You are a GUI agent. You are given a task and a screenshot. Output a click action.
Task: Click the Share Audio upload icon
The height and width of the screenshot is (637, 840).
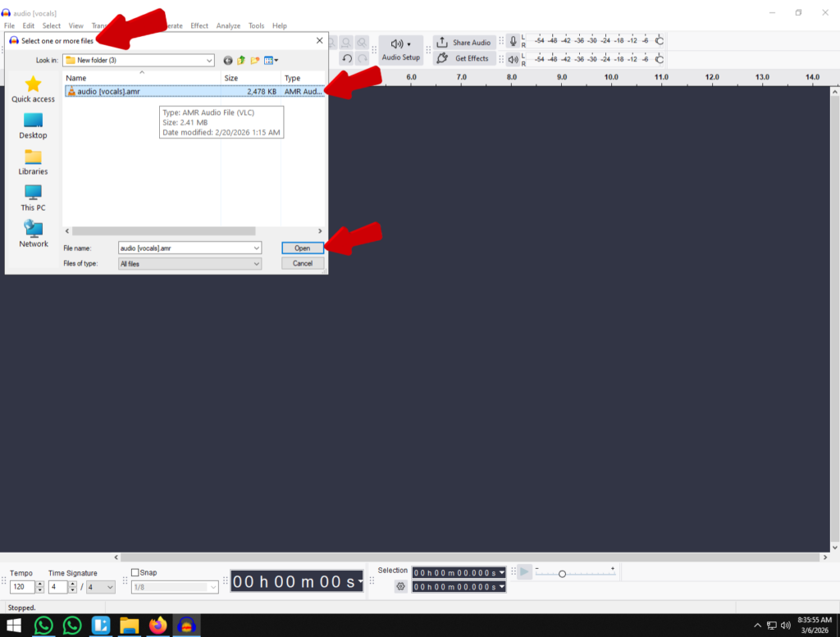tap(442, 43)
